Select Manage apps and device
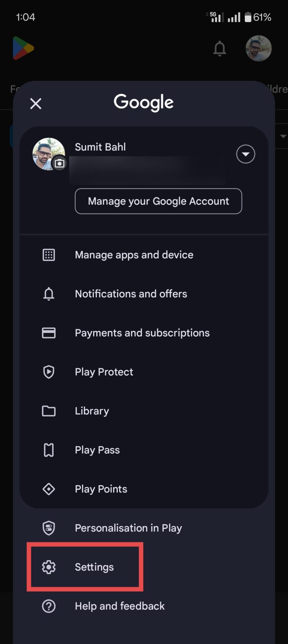Image resolution: width=288 pixels, height=644 pixels. (x=134, y=254)
